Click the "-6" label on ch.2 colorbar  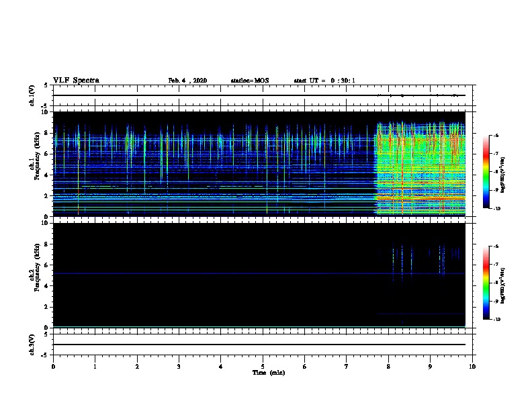pos(496,246)
